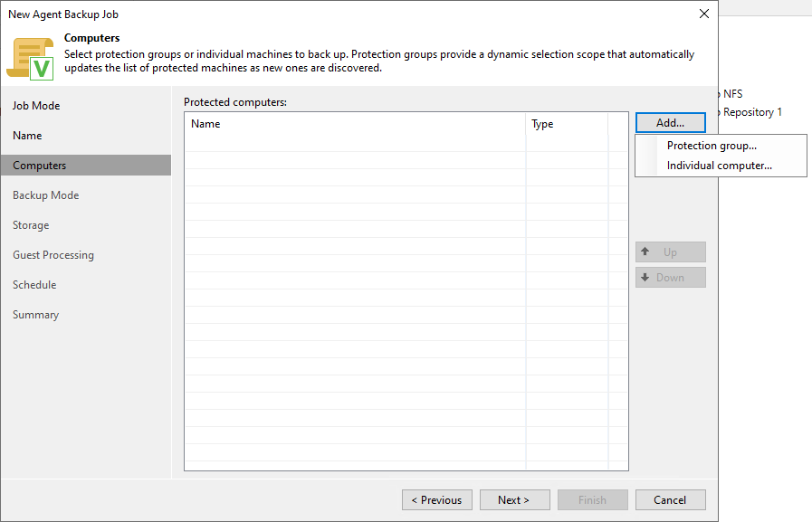Proceed with the Next > button
The image size is (812, 522).
(x=513, y=500)
